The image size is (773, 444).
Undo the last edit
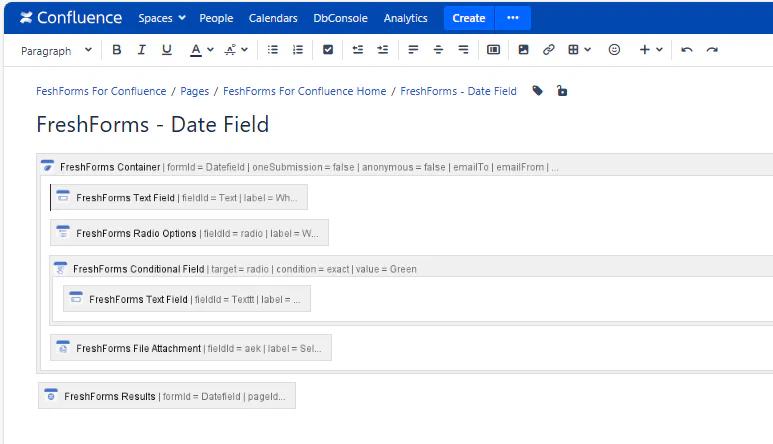pyautogui.click(x=687, y=50)
